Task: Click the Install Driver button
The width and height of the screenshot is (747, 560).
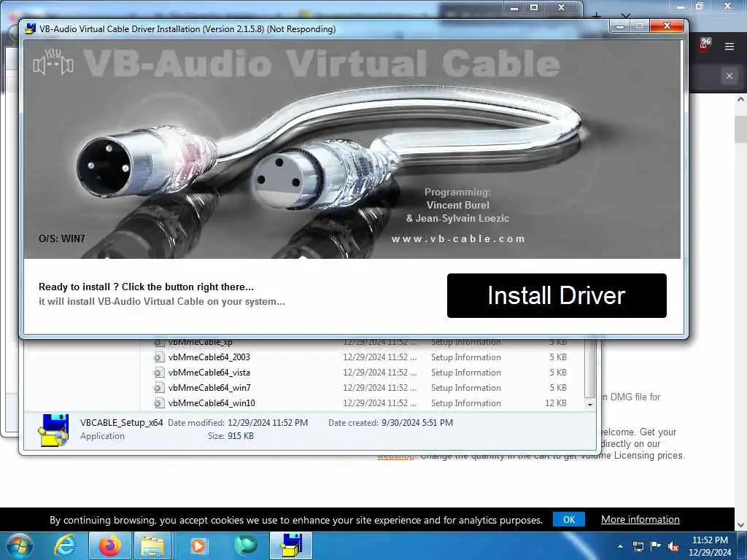Action: pyautogui.click(x=557, y=295)
